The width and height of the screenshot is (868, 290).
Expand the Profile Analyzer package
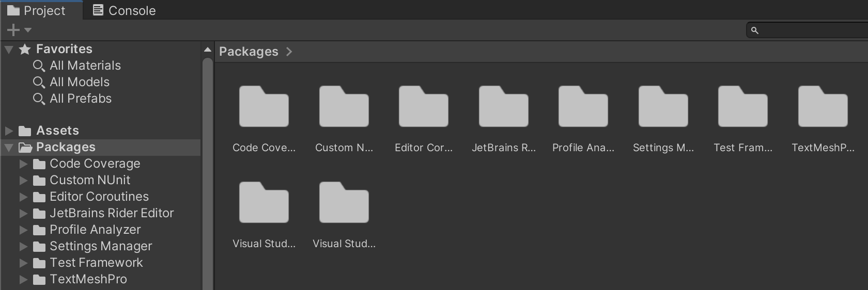pyautogui.click(x=23, y=230)
